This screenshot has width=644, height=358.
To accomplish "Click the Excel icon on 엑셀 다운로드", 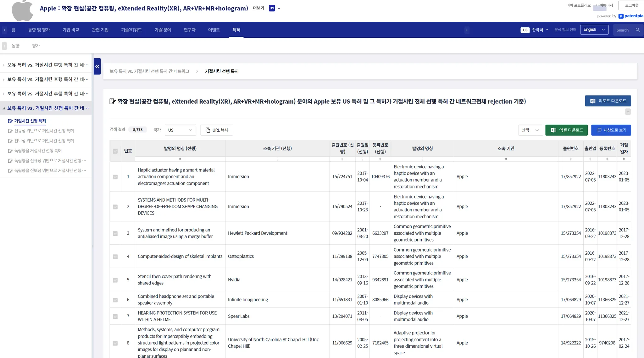I will (553, 130).
